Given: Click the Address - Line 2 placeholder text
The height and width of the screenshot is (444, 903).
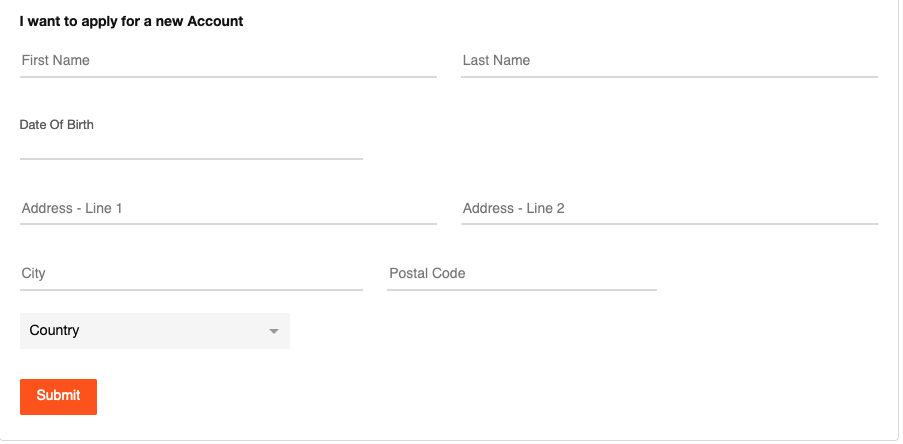Looking at the screenshot, I should 513,209.
